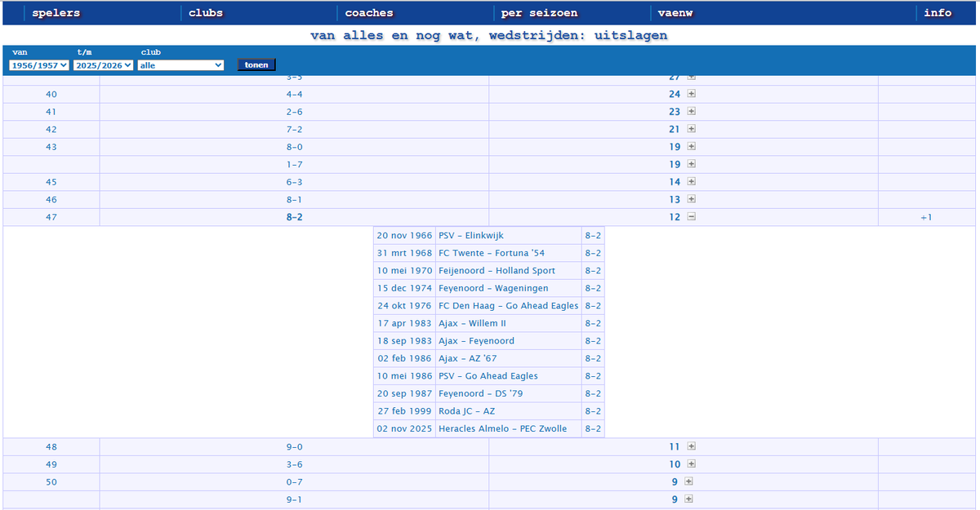Open Feyenoord – DS '79 match
980x510 pixels.
pyautogui.click(x=480, y=393)
